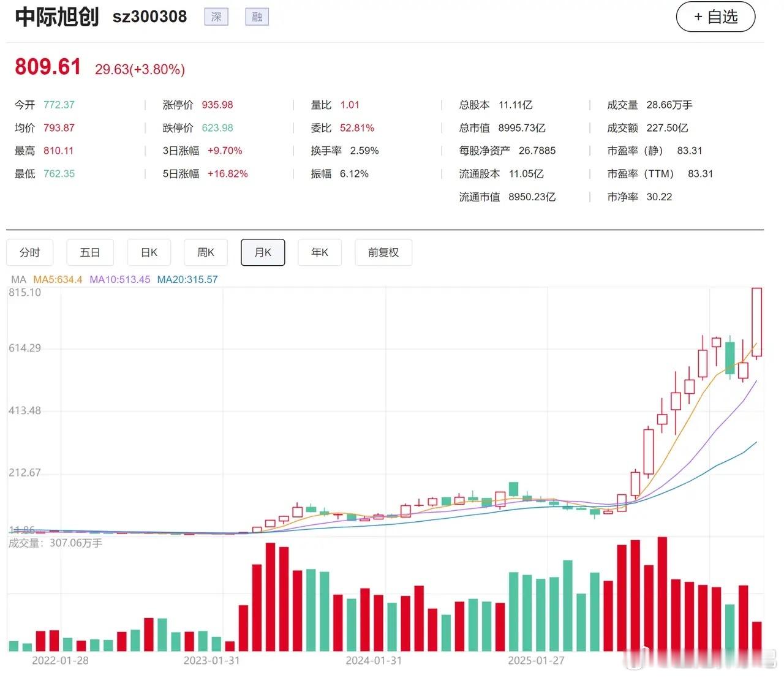
Task: Click the 2023-01-31 date axis label
Action: 212,661
